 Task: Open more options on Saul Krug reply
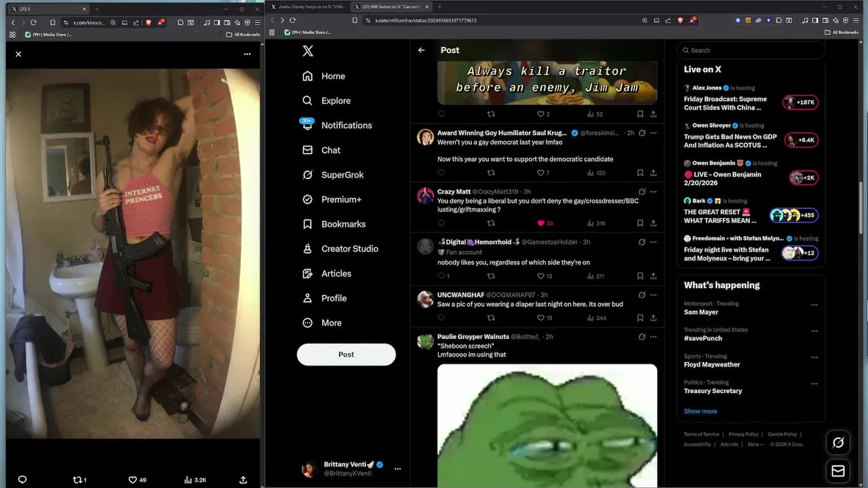(x=654, y=133)
